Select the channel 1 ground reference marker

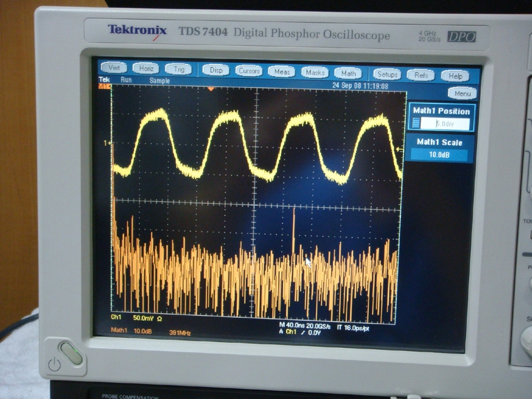coord(107,143)
